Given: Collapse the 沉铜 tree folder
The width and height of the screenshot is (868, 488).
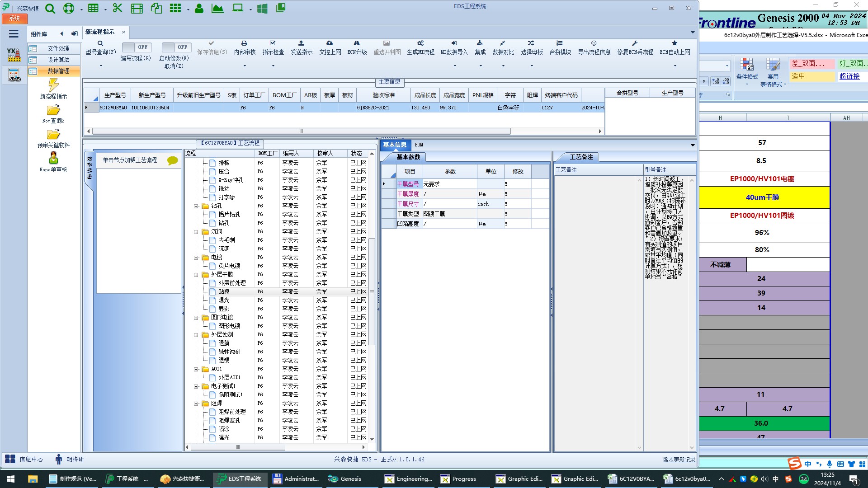Looking at the screenshot, I should click(197, 232).
